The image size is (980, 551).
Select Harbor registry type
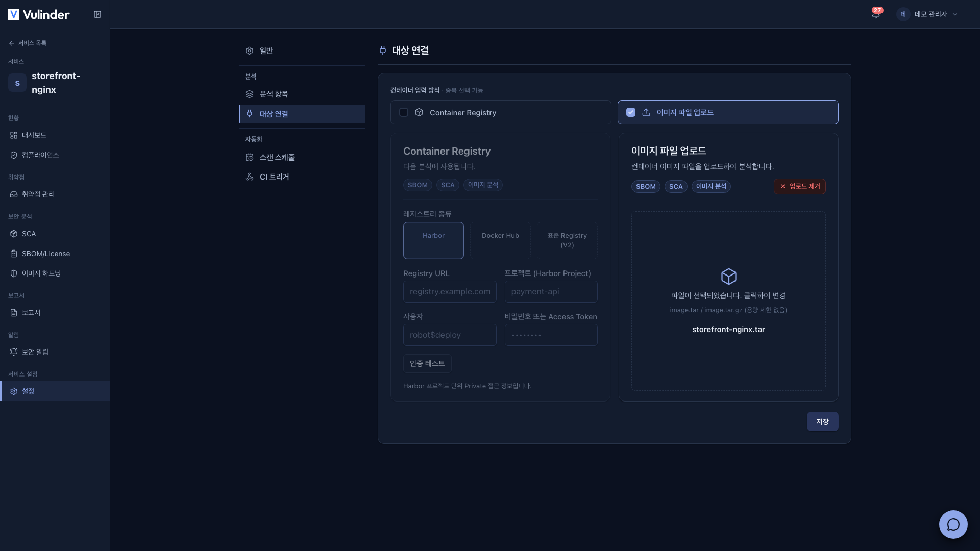(433, 240)
